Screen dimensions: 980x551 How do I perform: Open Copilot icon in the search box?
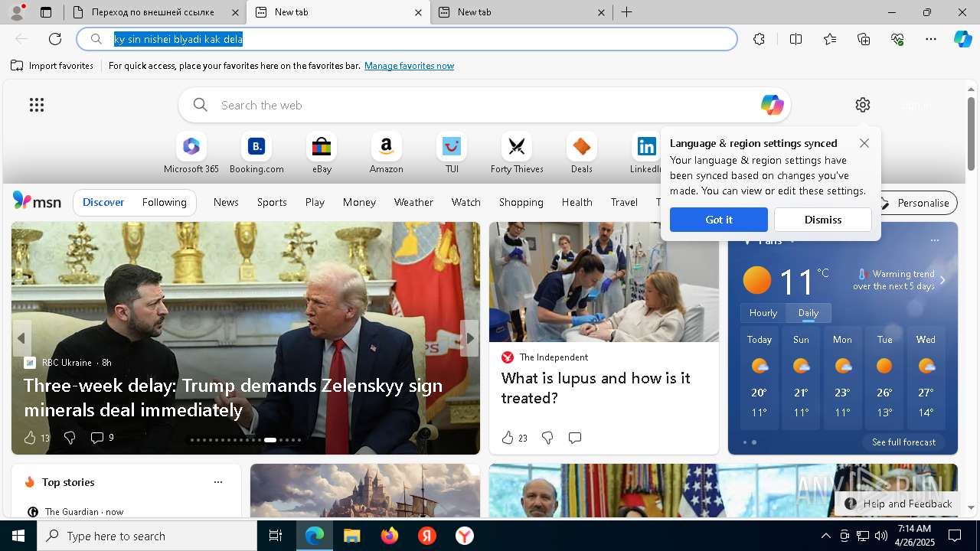click(772, 105)
